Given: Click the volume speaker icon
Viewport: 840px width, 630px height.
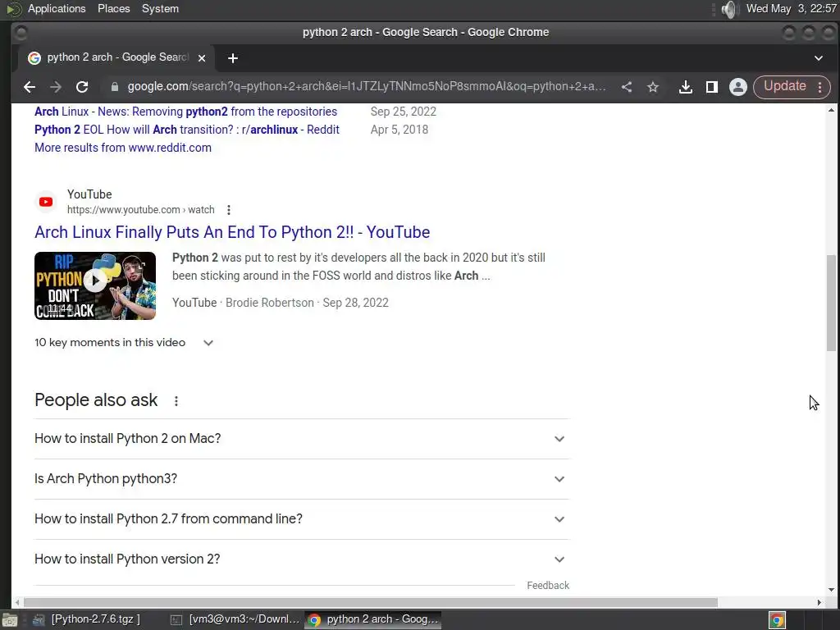Looking at the screenshot, I should click(x=729, y=9).
